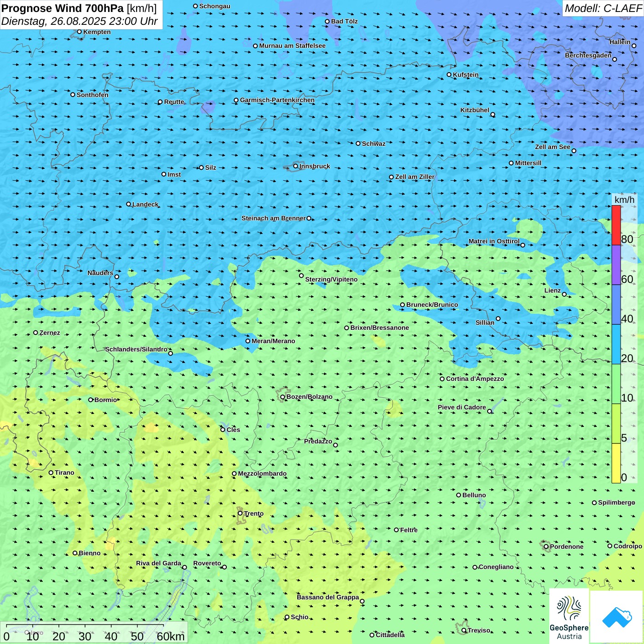Click the 'Sonthofen' label
The width and height of the screenshot is (644, 644).
[92, 95]
